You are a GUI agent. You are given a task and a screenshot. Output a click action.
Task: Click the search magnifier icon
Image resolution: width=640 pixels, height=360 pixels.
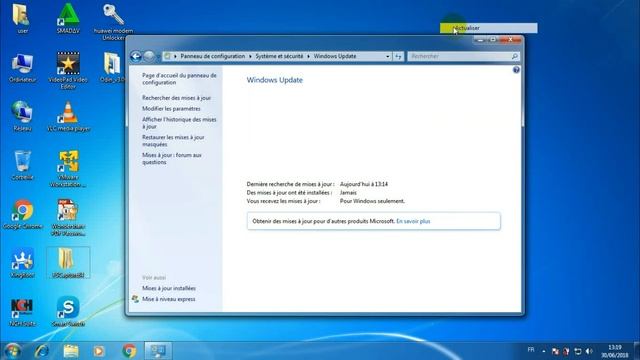(x=515, y=56)
